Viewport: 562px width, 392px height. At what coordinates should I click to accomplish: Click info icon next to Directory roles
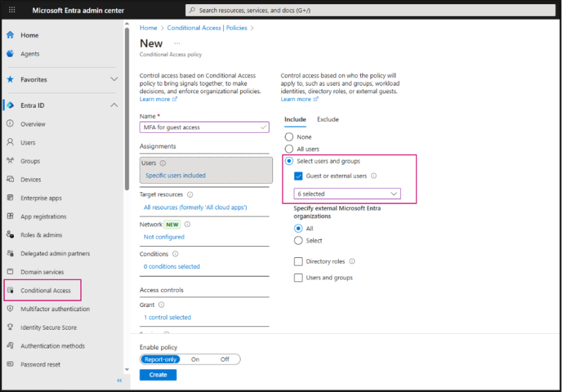[x=352, y=261]
